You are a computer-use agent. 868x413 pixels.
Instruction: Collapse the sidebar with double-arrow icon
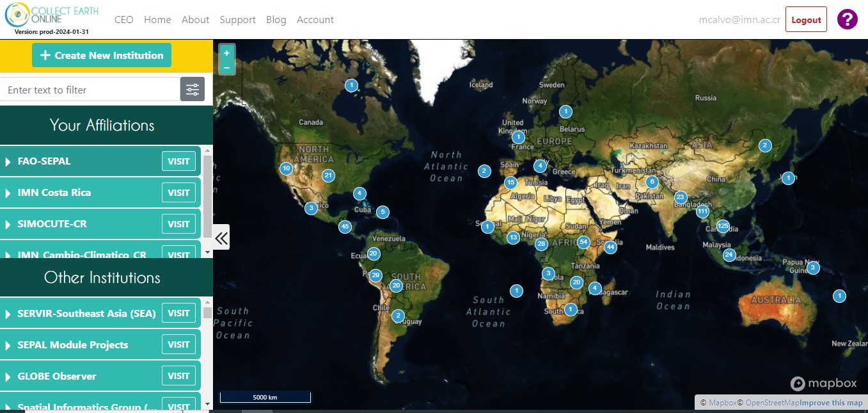tap(221, 238)
